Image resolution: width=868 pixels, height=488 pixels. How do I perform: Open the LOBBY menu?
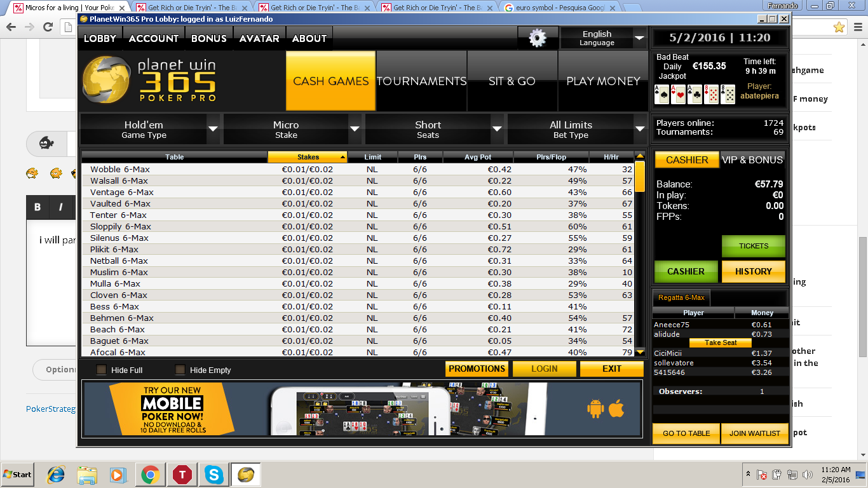click(100, 38)
